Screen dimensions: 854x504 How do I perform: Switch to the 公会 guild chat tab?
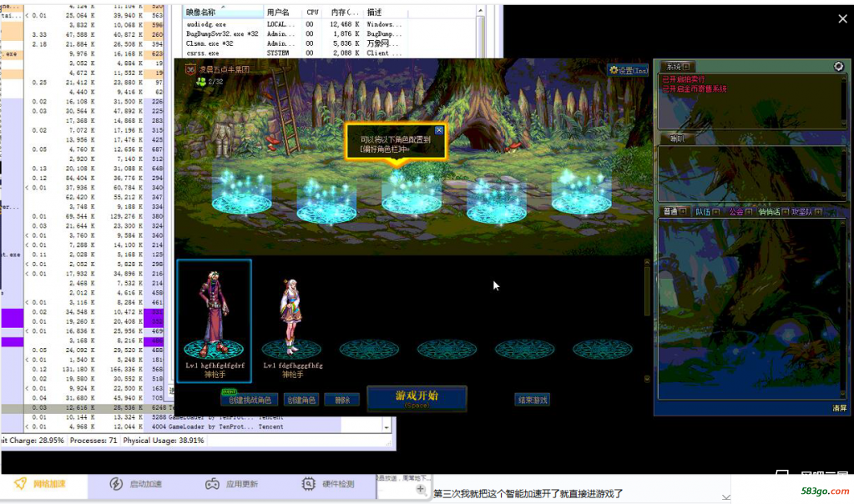(x=736, y=212)
